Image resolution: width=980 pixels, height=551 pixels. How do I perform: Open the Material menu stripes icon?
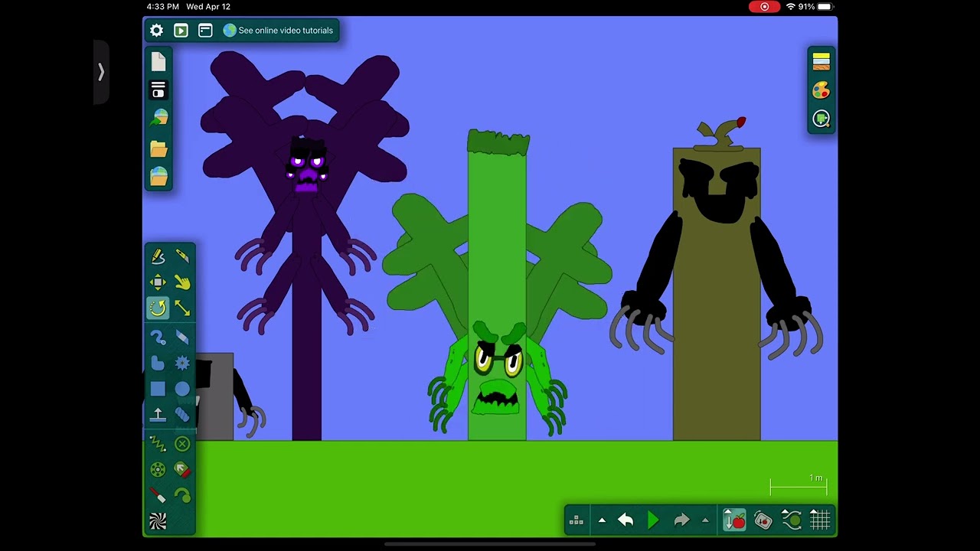click(x=821, y=62)
